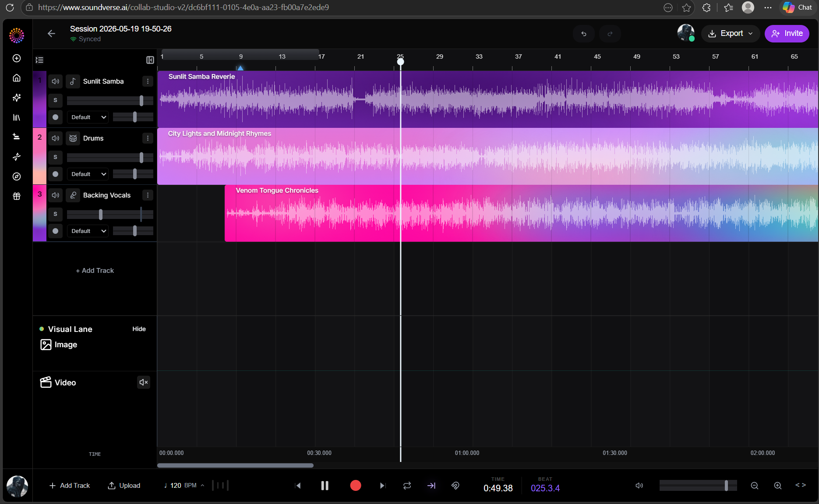This screenshot has height=504, width=819.
Task: Click the horizontal timeline scrollbar
Action: (x=235, y=465)
